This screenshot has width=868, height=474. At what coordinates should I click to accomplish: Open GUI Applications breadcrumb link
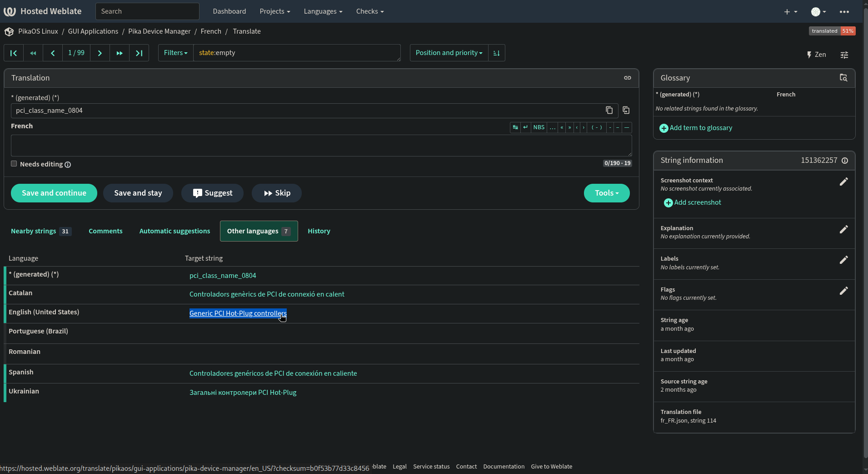coord(93,31)
